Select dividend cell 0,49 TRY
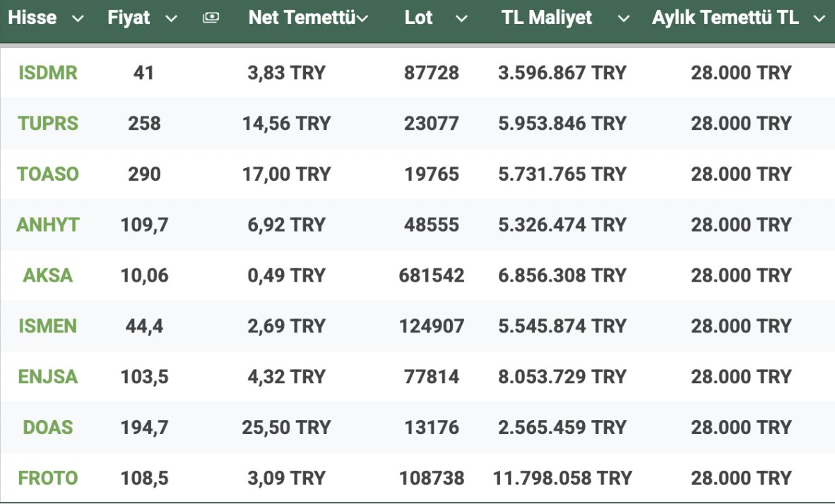The image size is (835, 504). (x=287, y=275)
